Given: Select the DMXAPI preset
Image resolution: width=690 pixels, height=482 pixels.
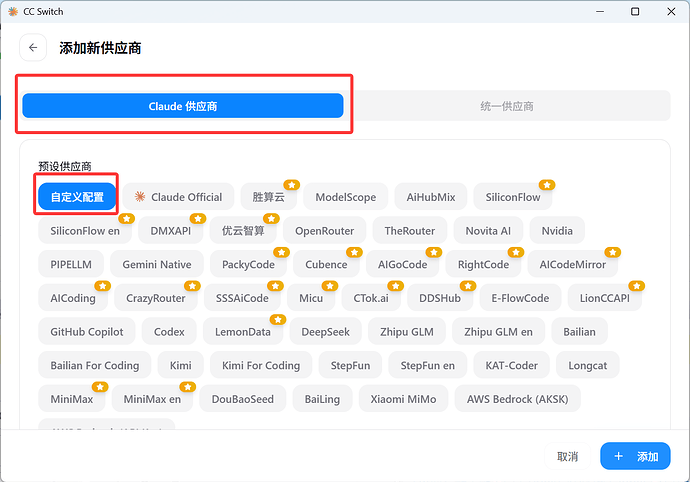Looking at the screenshot, I should coord(171,231).
